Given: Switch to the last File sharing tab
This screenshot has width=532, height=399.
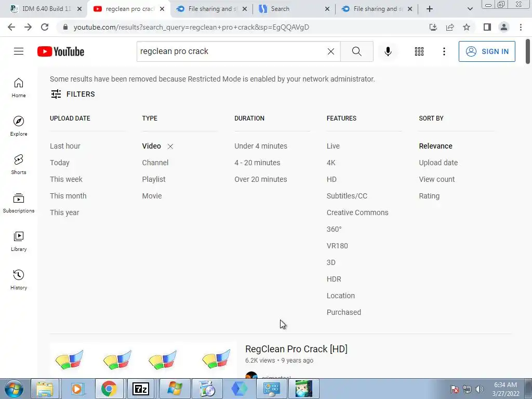Looking at the screenshot, I should coord(377,9).
